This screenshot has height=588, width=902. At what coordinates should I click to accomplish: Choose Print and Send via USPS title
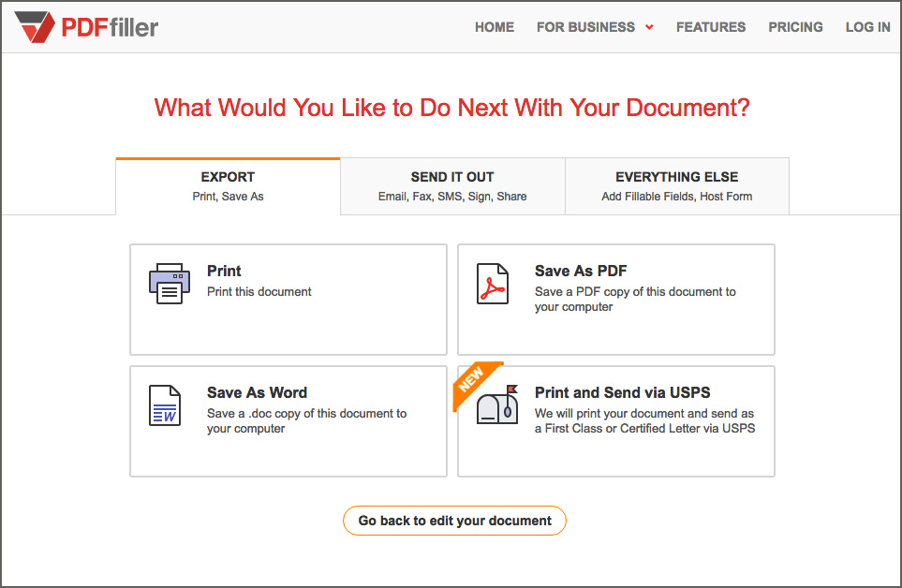point(623,392)
